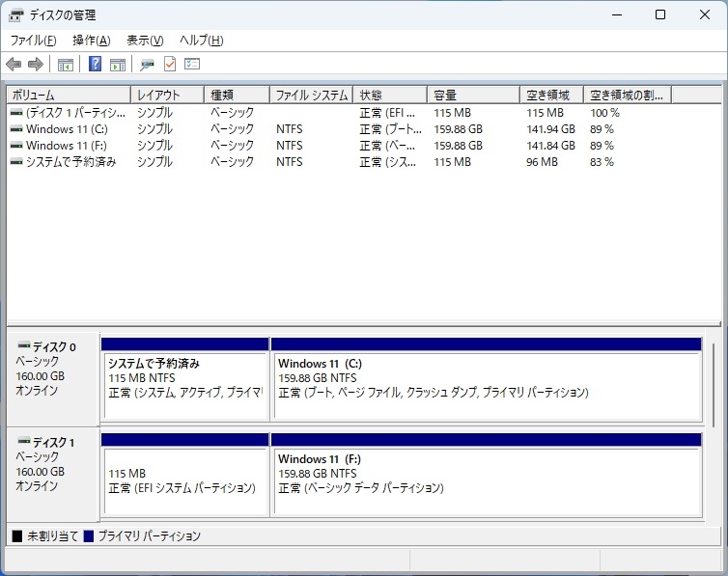
Task: Select the ディスク 1 label panel
Action: click(x=53, y=474)
